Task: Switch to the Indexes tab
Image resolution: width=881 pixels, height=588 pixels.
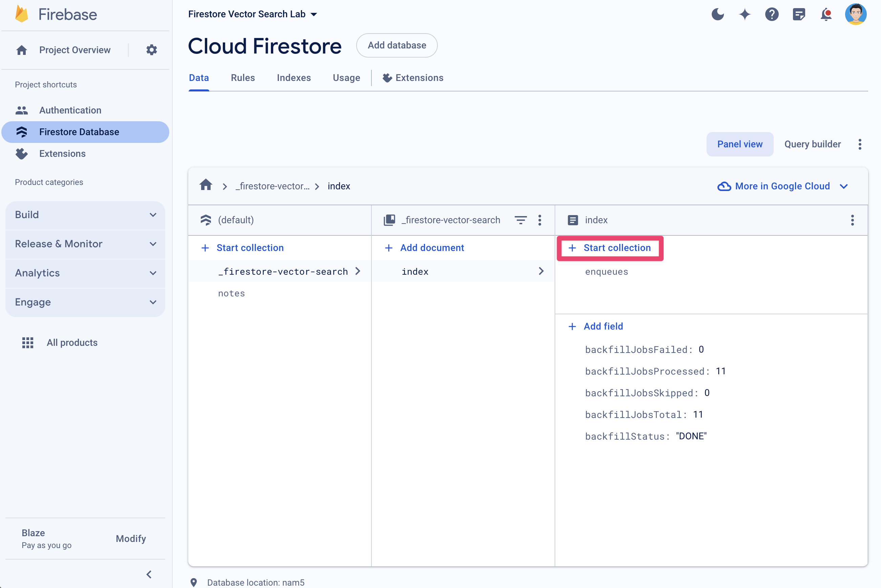Action: [x=294, y=78]
